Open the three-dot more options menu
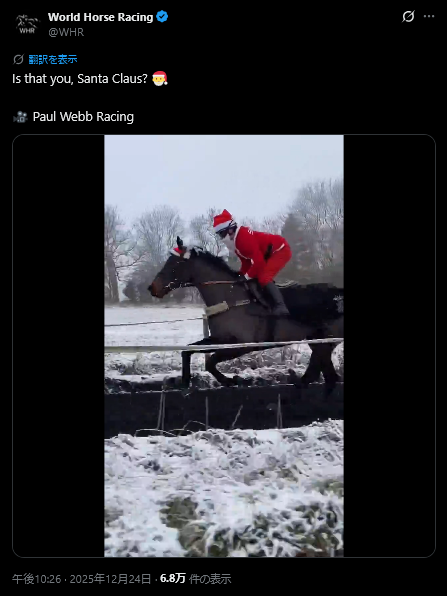447x596 pixels. (429, 16)
